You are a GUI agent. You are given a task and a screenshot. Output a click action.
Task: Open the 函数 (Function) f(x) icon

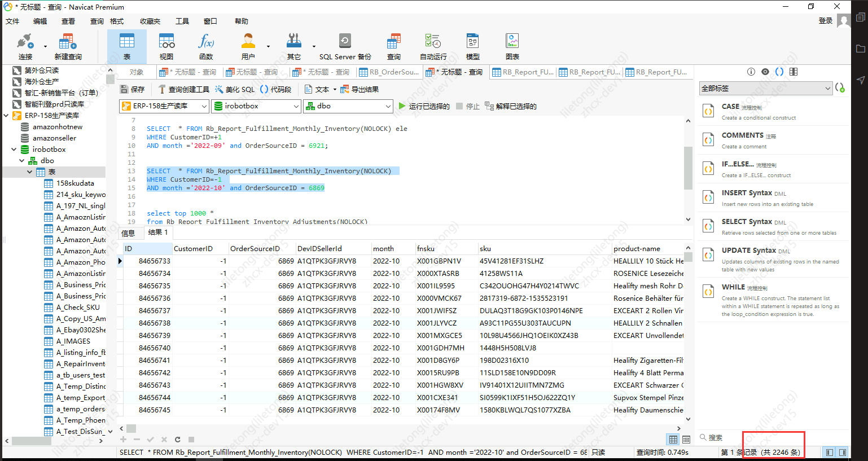[206, 46]
